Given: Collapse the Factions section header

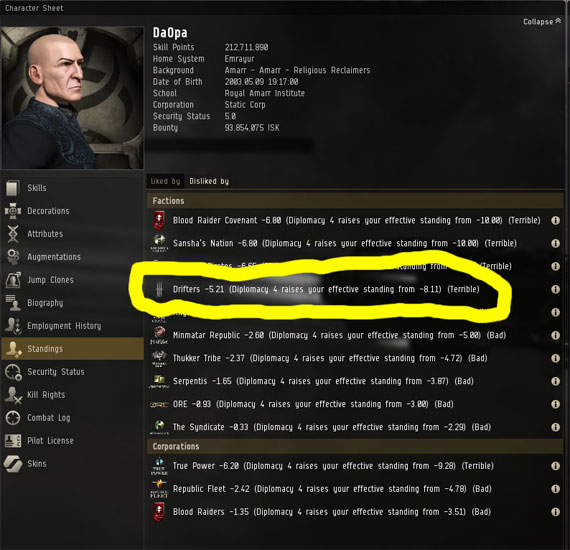Looking at the screenshot, I should click(355, 201).
